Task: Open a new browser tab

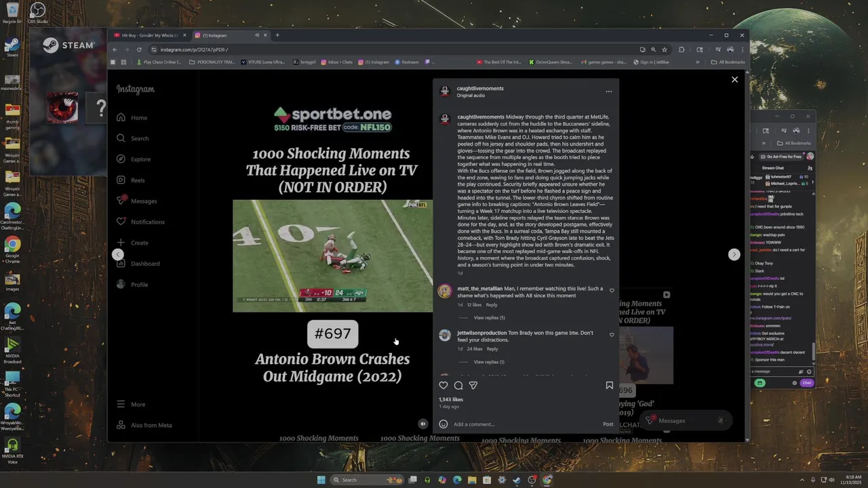Action: tap(277, 35)
